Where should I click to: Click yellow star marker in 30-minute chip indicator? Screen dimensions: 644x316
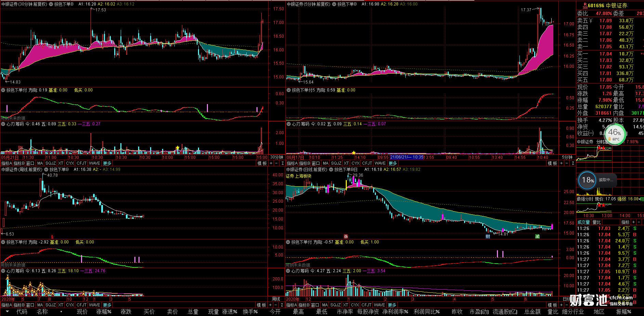(178, 148)
